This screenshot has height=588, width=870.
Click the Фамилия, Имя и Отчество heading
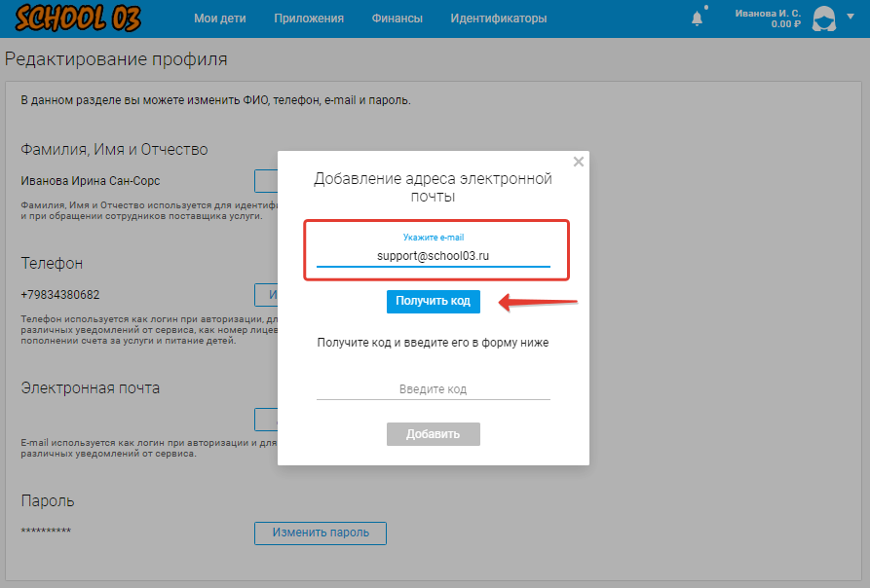point(114,150)
